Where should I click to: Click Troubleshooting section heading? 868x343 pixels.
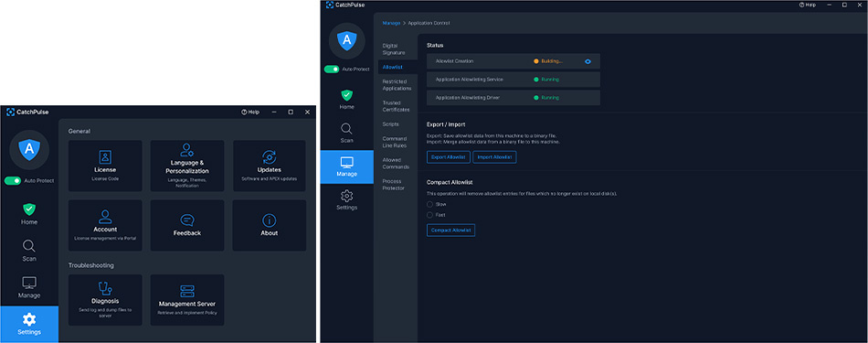click(90, 265)
